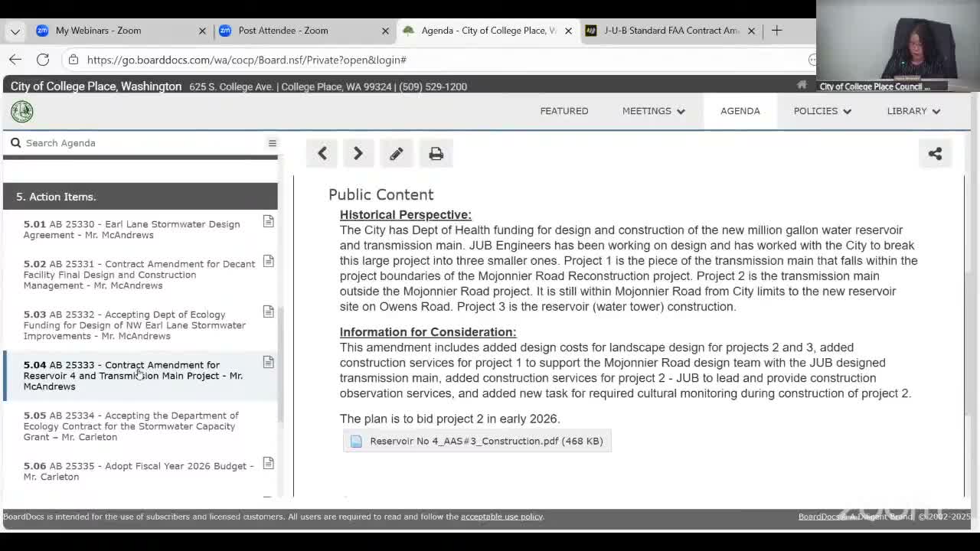Select the AGENDA tab
This screenshot has height=551, width=980.
pyautogui.click(x=740, y=111)
